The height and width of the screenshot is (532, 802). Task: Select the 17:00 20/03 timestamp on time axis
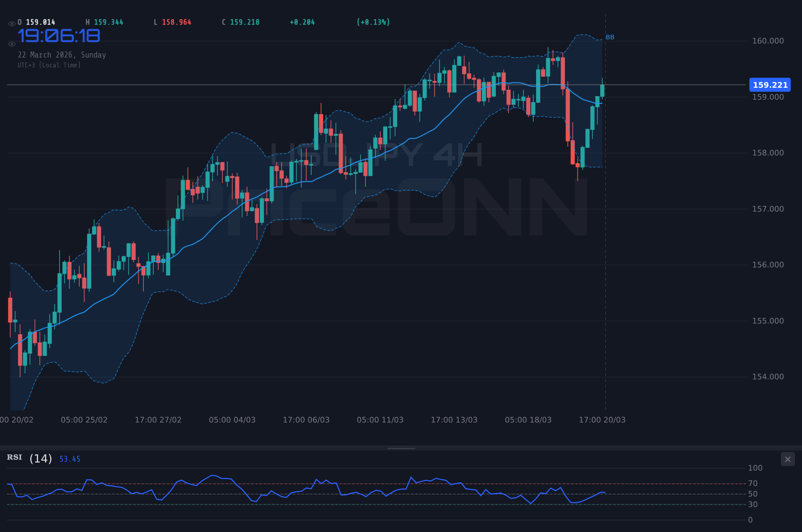602,420
